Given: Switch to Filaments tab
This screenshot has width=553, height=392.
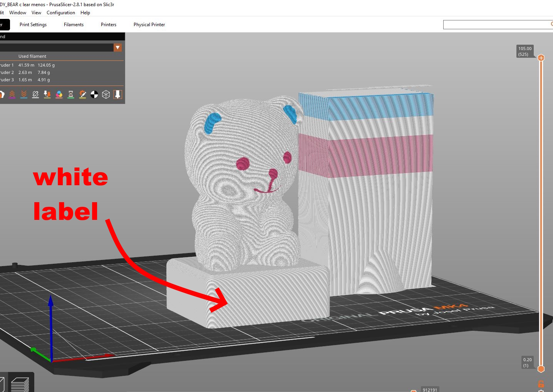Looking at the screenshot, I should 74,25.
